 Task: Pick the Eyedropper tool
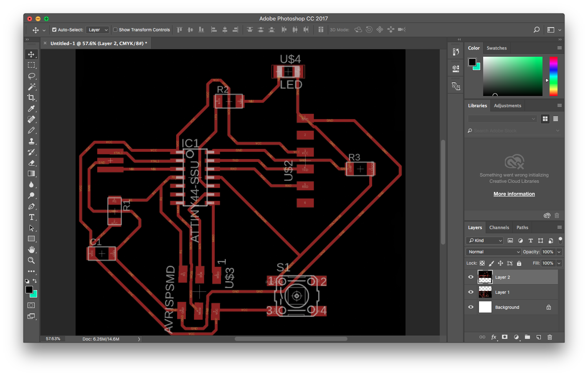point(31,109)
